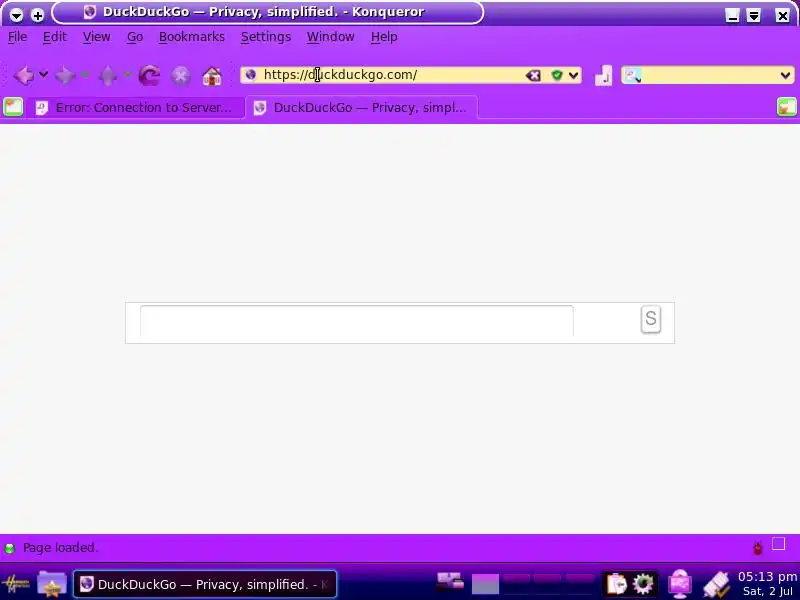Click the S search submit button

[651, 319]
